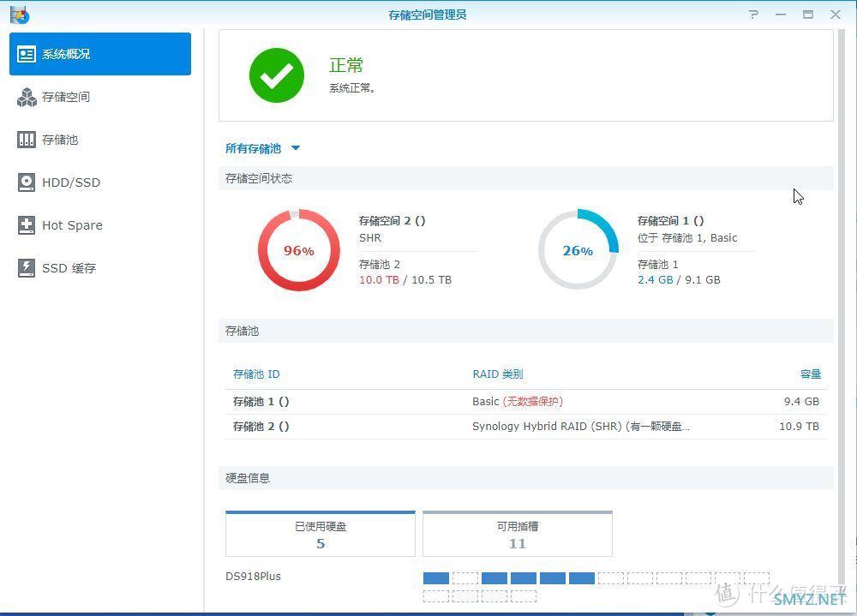Image resolution: width=857 pixels, height=616 pixels.
Task: Select the 存储空间 2 () title
Action: coord(392,221)
